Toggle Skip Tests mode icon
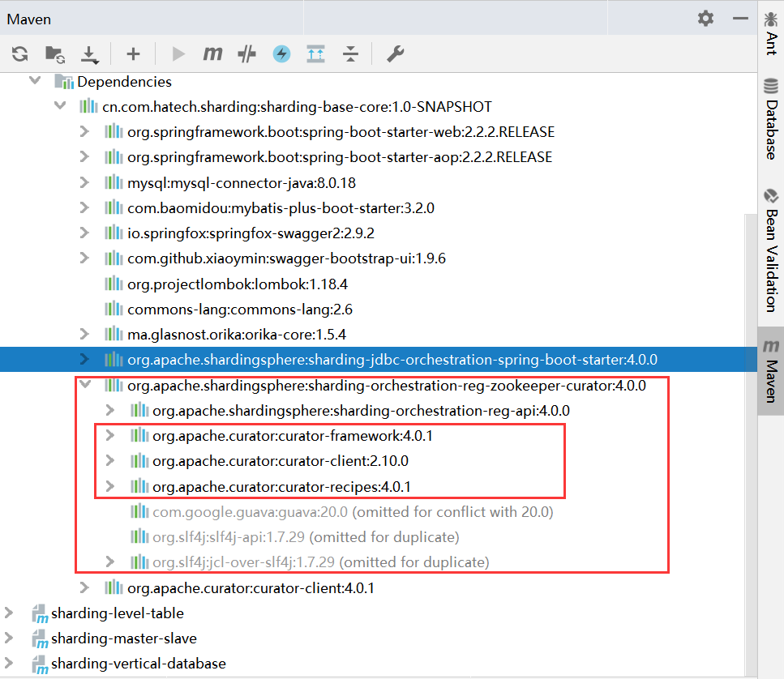784x679 pixels. click(x=247, y=53)
